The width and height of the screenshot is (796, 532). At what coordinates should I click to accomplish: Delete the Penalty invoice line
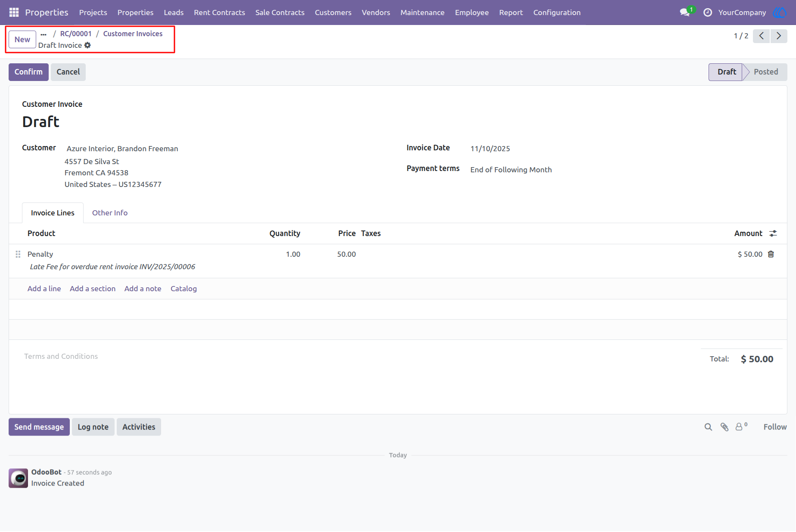771,254
